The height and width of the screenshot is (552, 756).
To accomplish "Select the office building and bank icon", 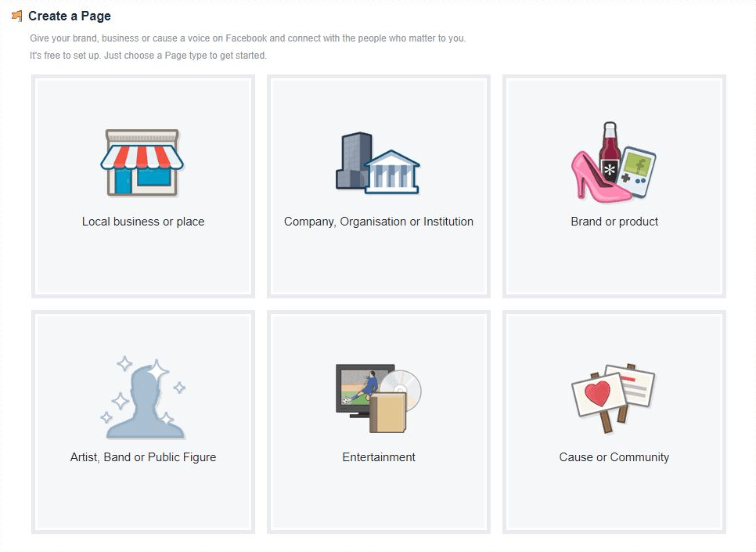I will 377,163.
